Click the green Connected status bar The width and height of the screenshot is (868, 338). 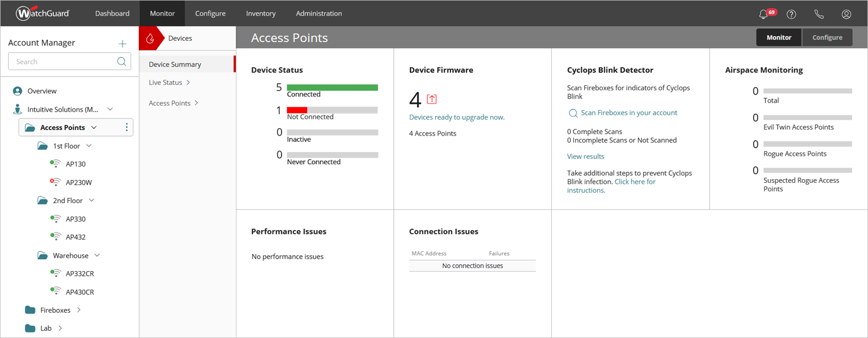tap(332, 88)
